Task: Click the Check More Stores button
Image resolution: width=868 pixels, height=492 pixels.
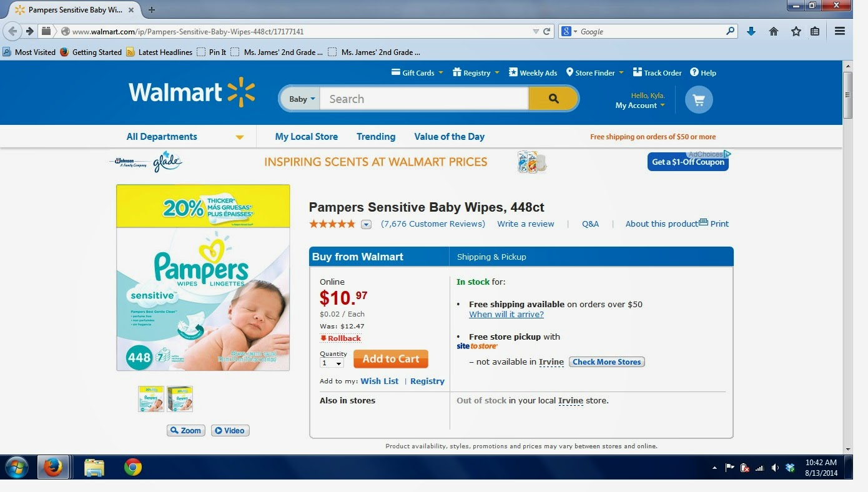Action: tap(607, 362)
